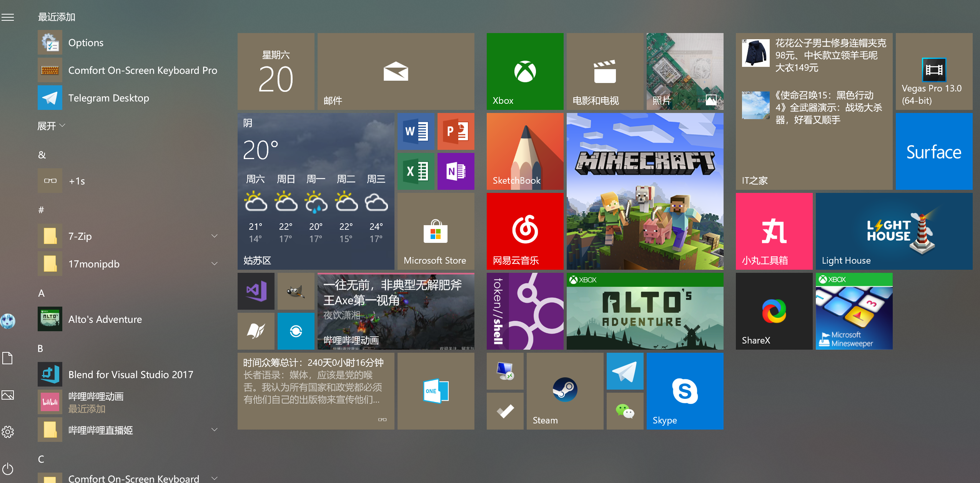Click the & letter group header

(x=42, y=154)
